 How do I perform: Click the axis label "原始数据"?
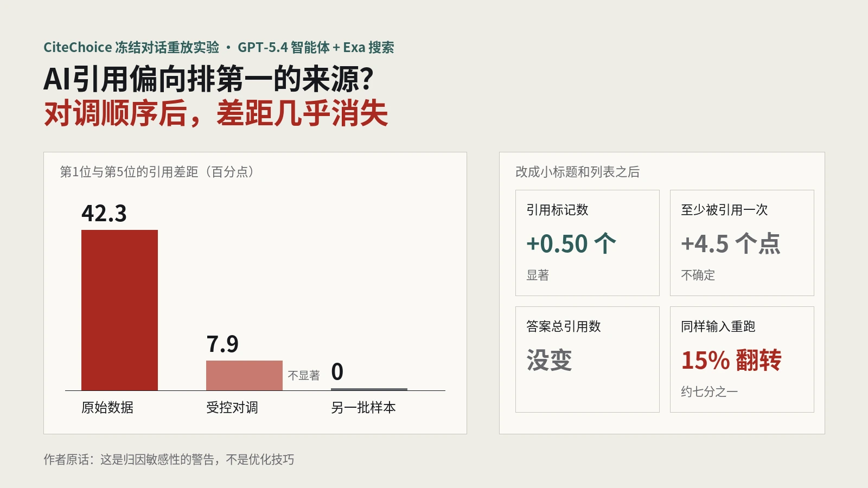(x=107, y=407)
